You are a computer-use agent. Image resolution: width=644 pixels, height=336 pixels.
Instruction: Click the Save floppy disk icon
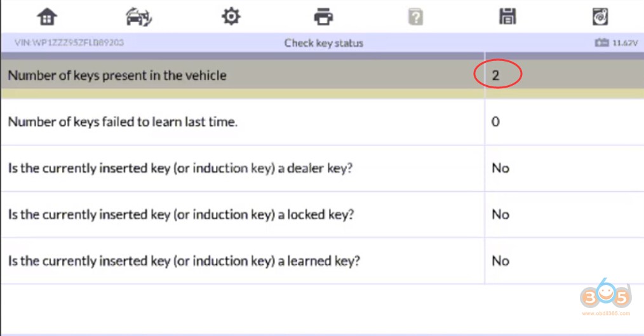(x=507, y=17)
